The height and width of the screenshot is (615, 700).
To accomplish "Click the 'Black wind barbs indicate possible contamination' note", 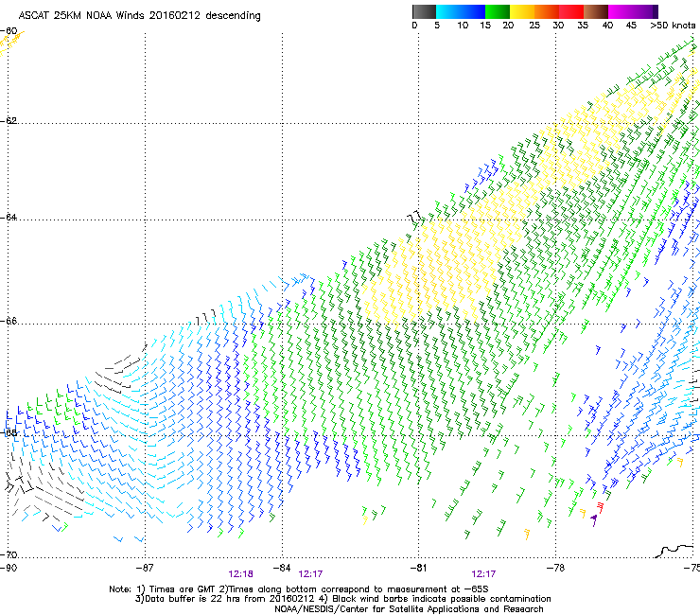I will (x=442, y=599).
